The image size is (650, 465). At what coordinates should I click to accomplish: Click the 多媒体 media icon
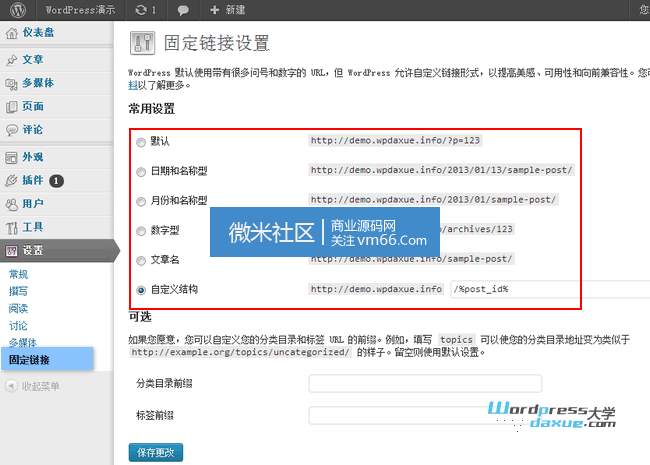coord(12,83)
